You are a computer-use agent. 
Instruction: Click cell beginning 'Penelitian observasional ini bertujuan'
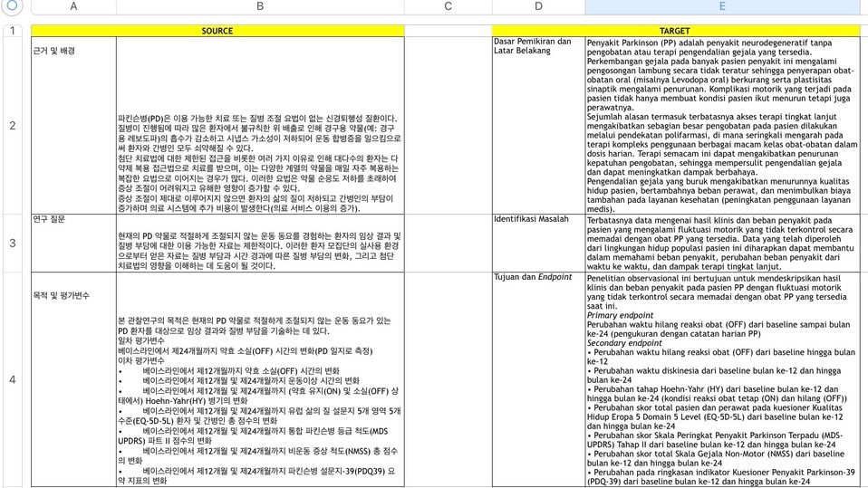tap(722, 379)
